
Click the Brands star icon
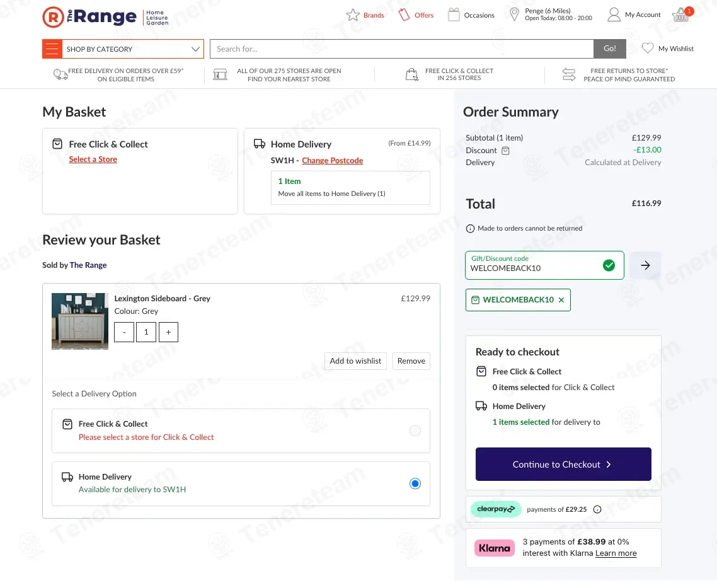[353, 15]
